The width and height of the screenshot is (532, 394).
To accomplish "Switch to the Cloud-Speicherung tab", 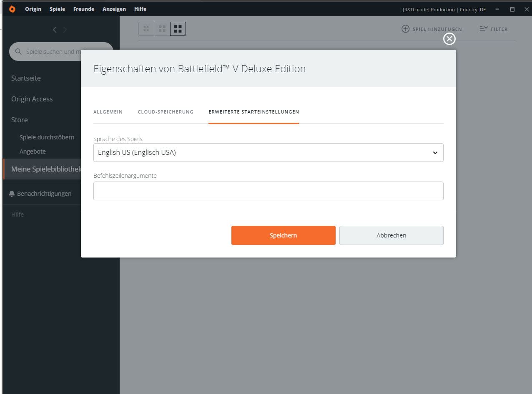I will click(166, 112).
